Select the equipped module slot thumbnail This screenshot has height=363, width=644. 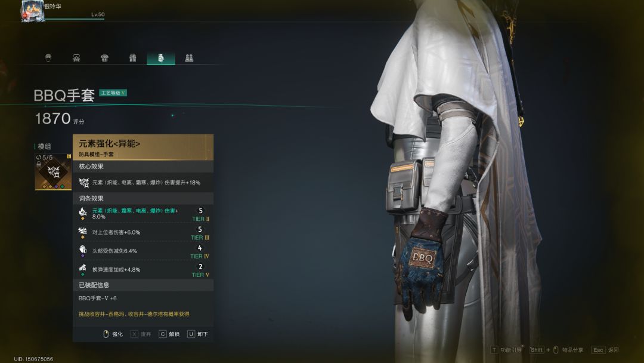pyautogui.click(x=54, y=172)
